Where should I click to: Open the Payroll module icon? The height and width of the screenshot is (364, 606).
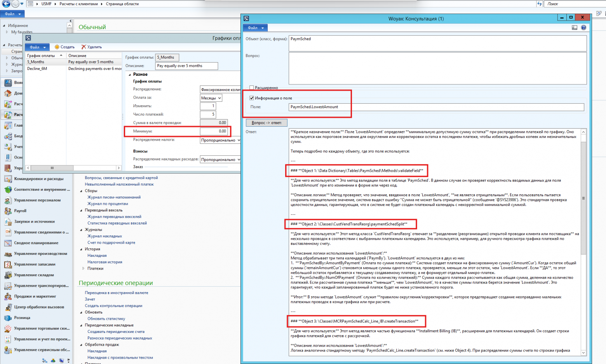tap(8, 211)
